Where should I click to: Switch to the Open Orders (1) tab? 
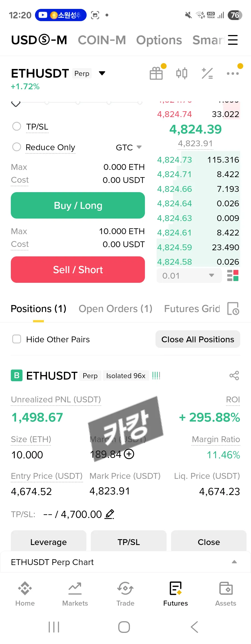coord(116,309)
